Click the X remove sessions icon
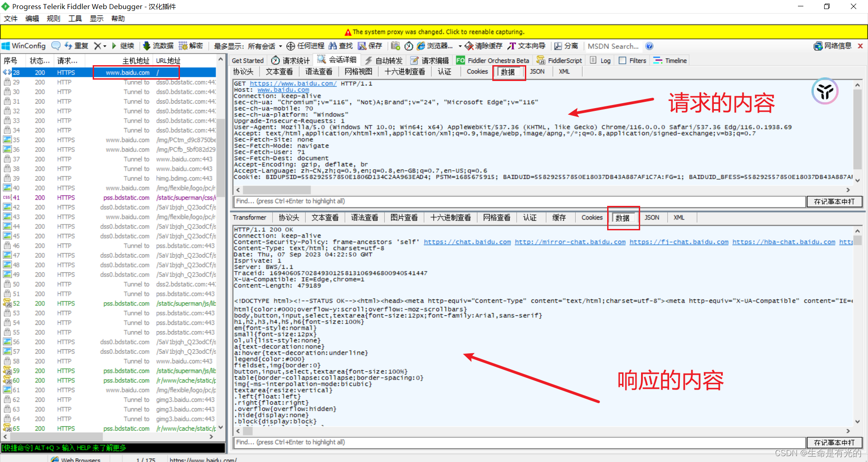The width and height of the screenshot is (868, 462). 97,46
